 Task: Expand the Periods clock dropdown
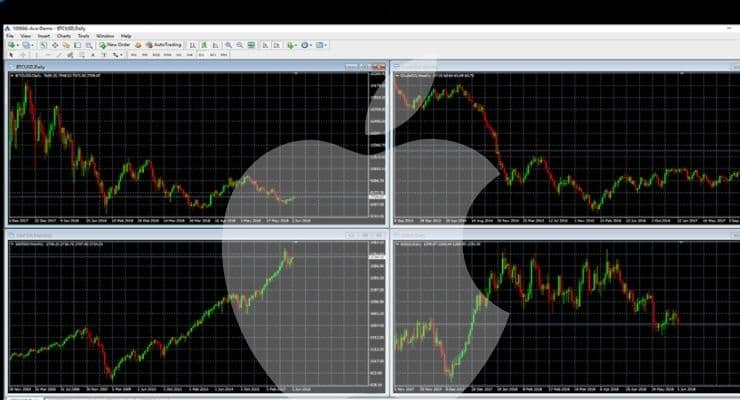[311, 45]
